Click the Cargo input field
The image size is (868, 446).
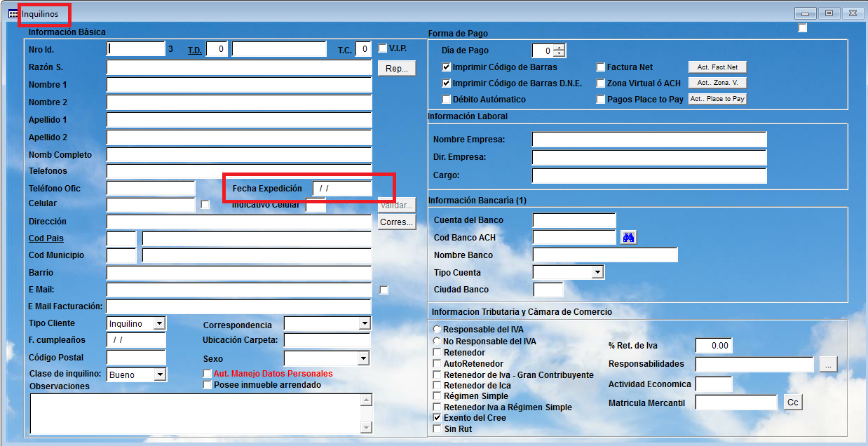pos(649,175)
